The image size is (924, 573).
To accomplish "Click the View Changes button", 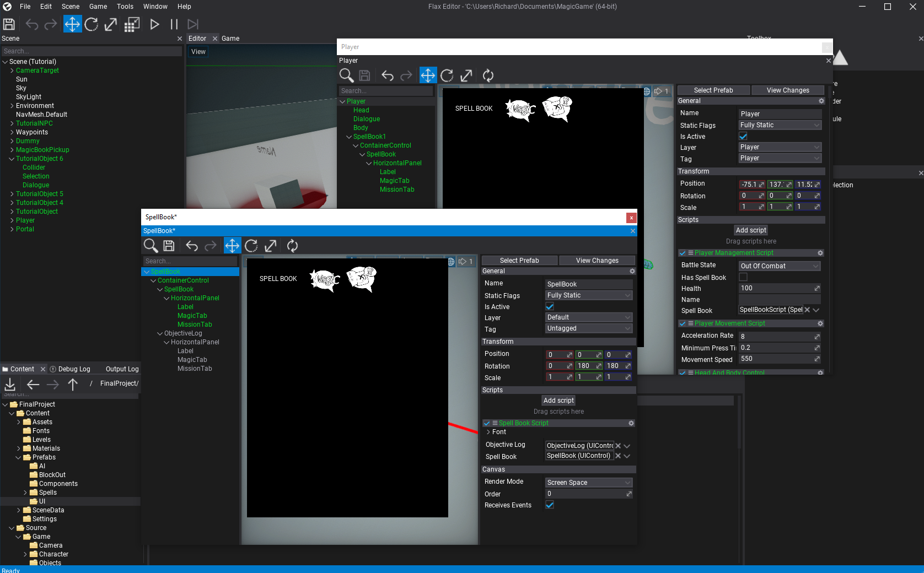I will pos(597,260).
